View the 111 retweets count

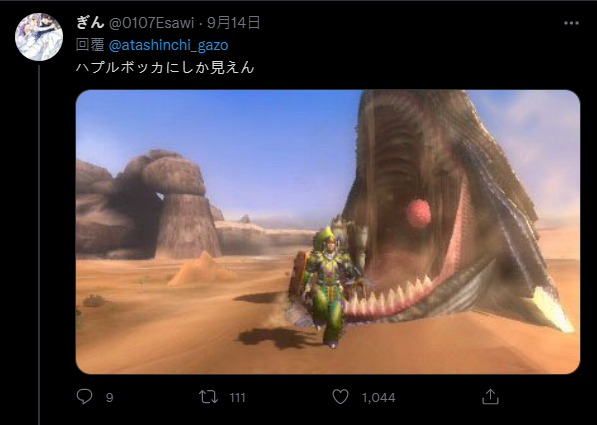(237, 398)
